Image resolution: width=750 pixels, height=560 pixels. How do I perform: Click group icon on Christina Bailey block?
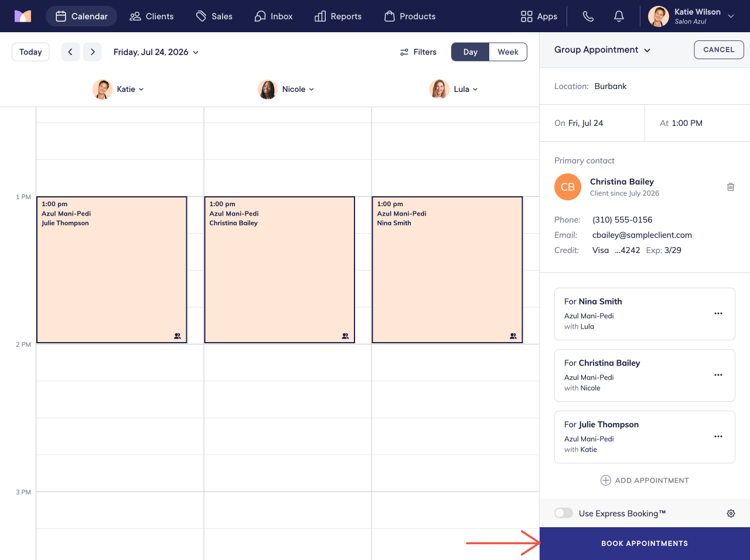[x=345, y=336]
